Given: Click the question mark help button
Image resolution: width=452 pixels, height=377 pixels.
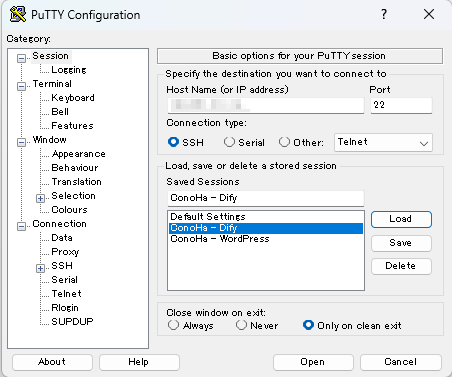Looking at the screenshot, I should pos(384,14).
